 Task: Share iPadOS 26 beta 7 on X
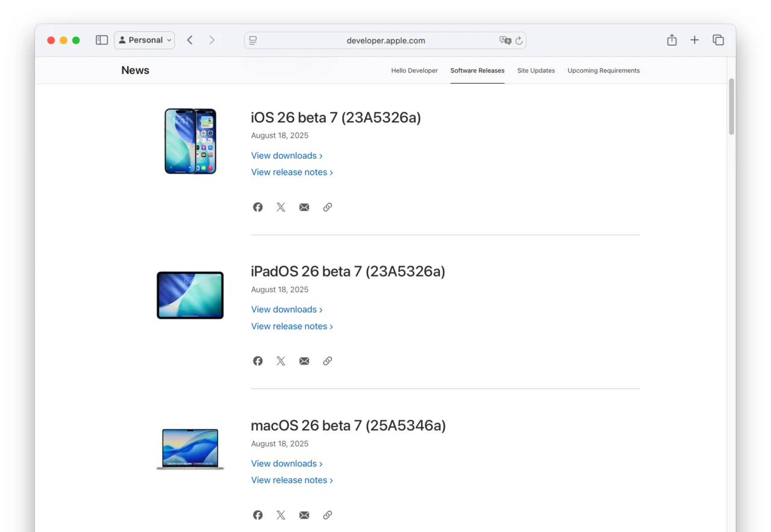pos(281,360)
